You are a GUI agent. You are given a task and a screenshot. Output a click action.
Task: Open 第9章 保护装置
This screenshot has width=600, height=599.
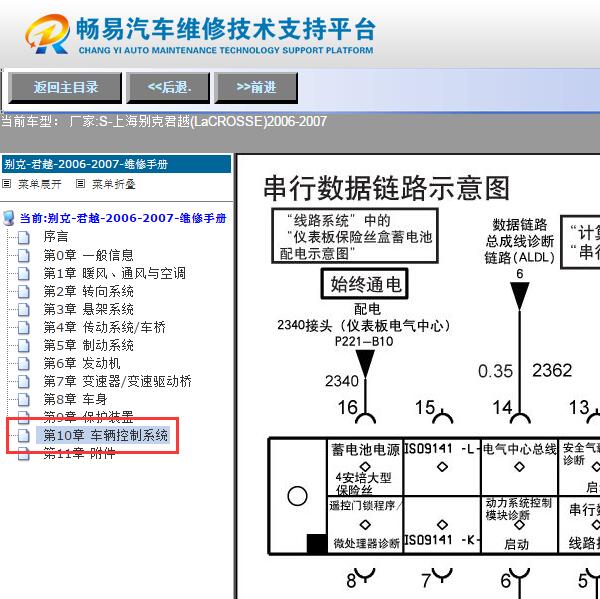(88, 417)
